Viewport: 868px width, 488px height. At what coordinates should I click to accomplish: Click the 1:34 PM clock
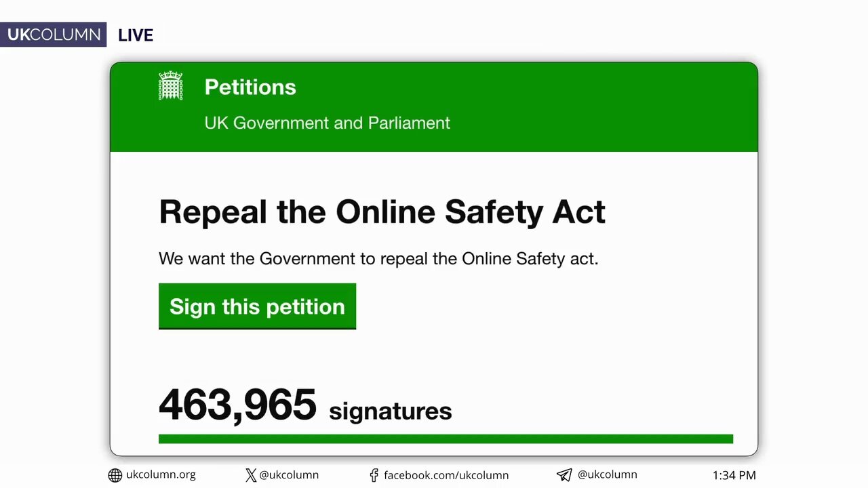(734, 475)
